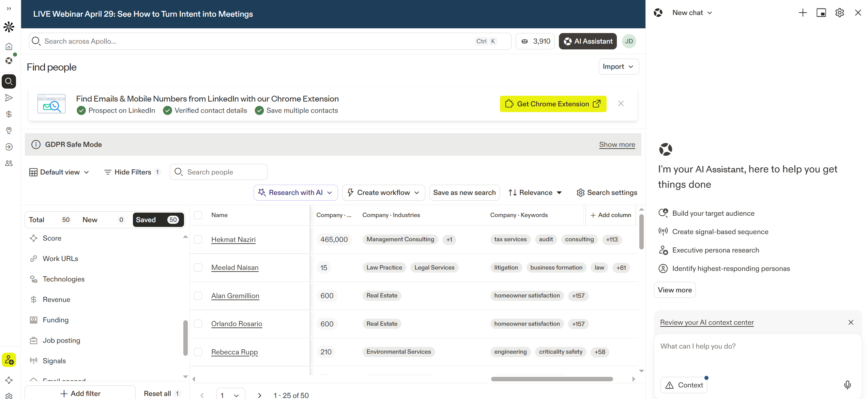The image size is (868, 399).
Task: Click the Get Chrome Extension button
Action: pos(553,104)
